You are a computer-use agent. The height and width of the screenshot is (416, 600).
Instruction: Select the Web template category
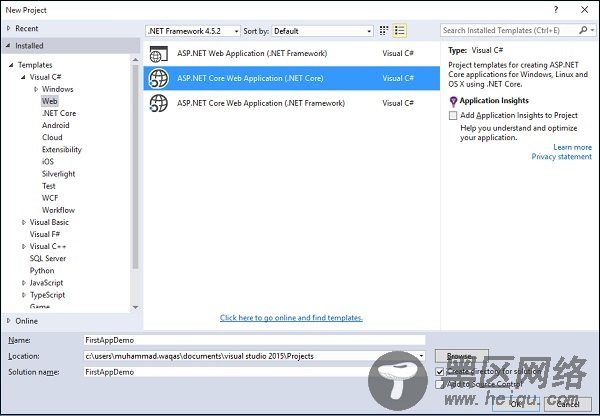(x=50, y=101)
